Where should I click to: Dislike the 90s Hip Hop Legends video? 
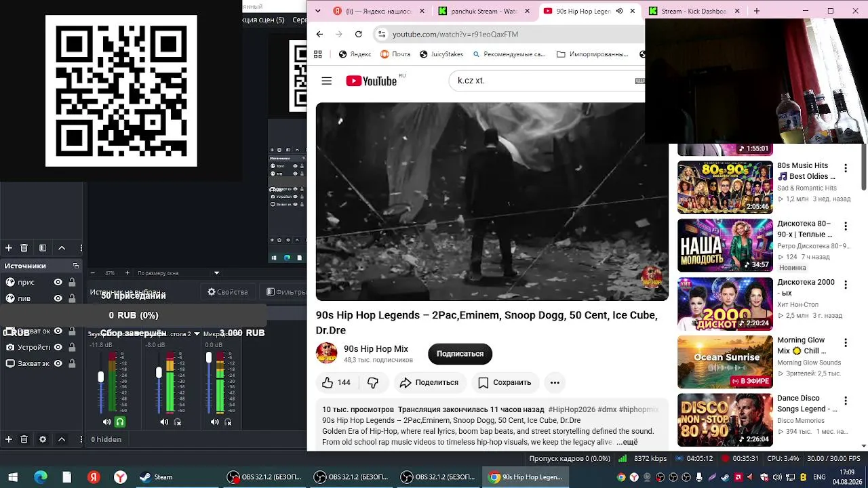(x=372, y=382)
